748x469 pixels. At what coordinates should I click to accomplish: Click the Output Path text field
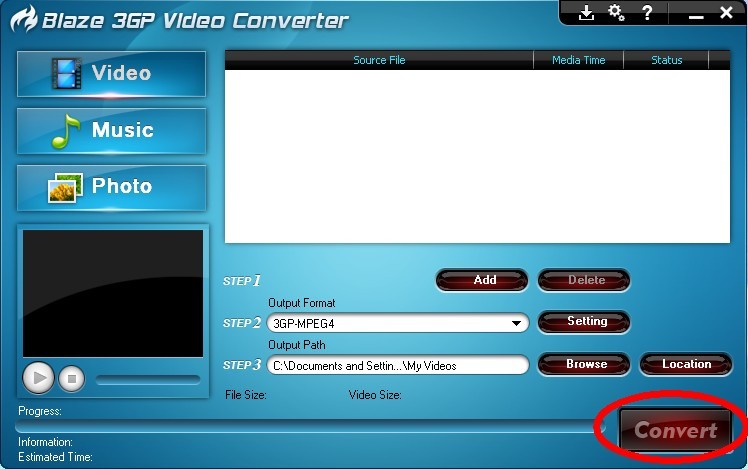(x=398, y=365)
